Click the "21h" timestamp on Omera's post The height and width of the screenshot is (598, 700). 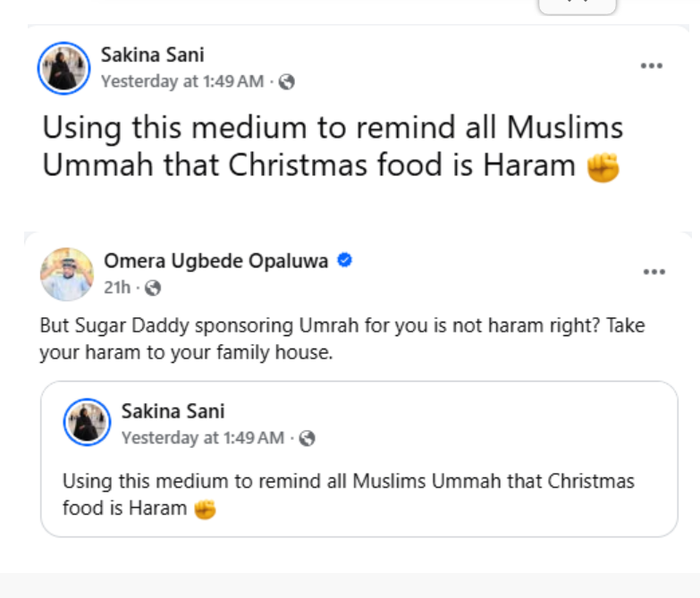coord(116,288)
